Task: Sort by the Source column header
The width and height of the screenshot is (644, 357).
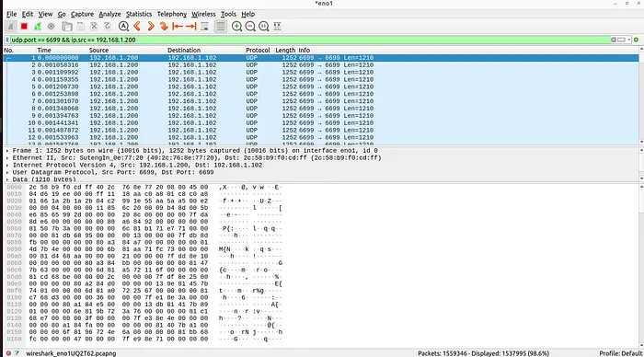Action: [98, 50]
